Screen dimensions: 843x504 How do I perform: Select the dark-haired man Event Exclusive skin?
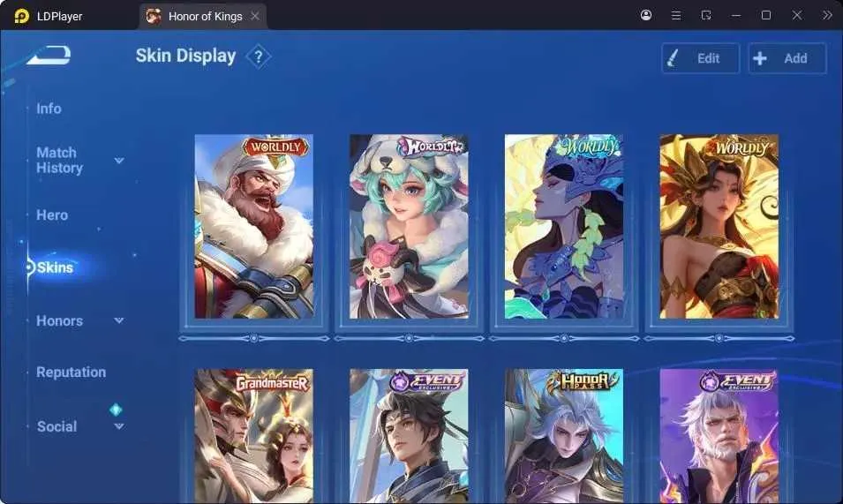point(409,436)
